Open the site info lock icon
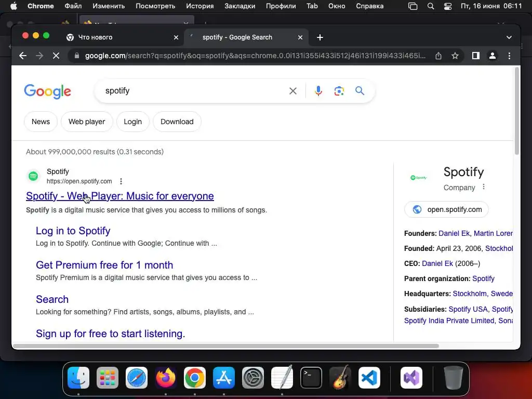This screenshot has height=399, width=532. [x=77, y=56]
